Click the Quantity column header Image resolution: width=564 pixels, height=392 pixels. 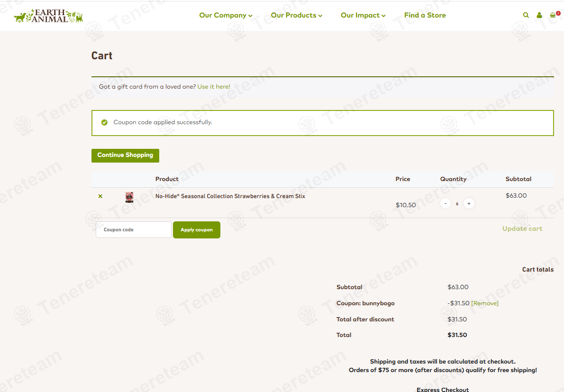pyautogui.click(x=453, y=179)
